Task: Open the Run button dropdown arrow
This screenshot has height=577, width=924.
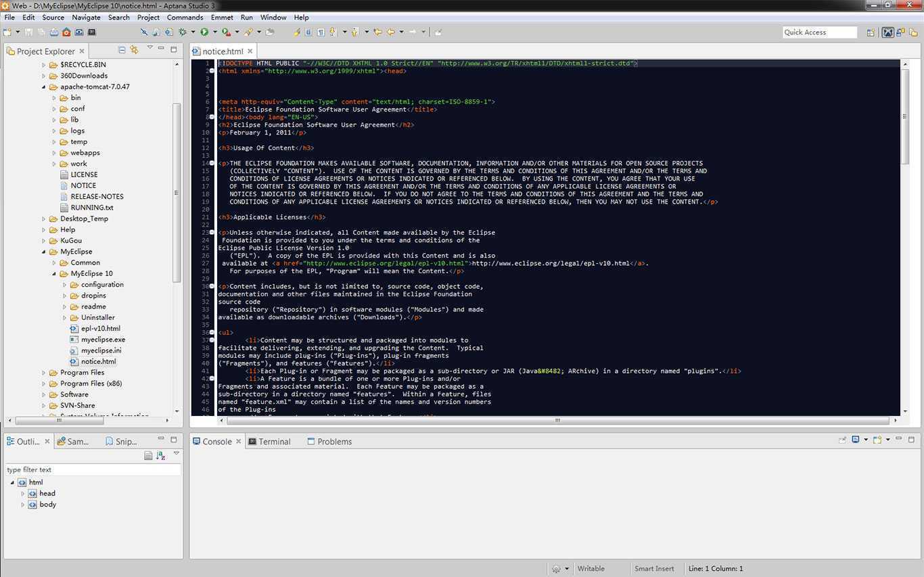Action: point(215,32)
